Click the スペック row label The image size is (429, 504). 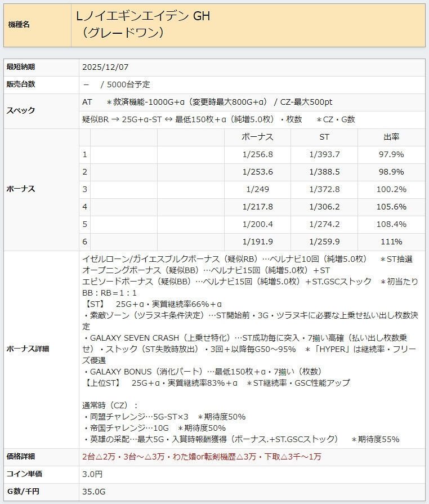[x=21, y=110]
